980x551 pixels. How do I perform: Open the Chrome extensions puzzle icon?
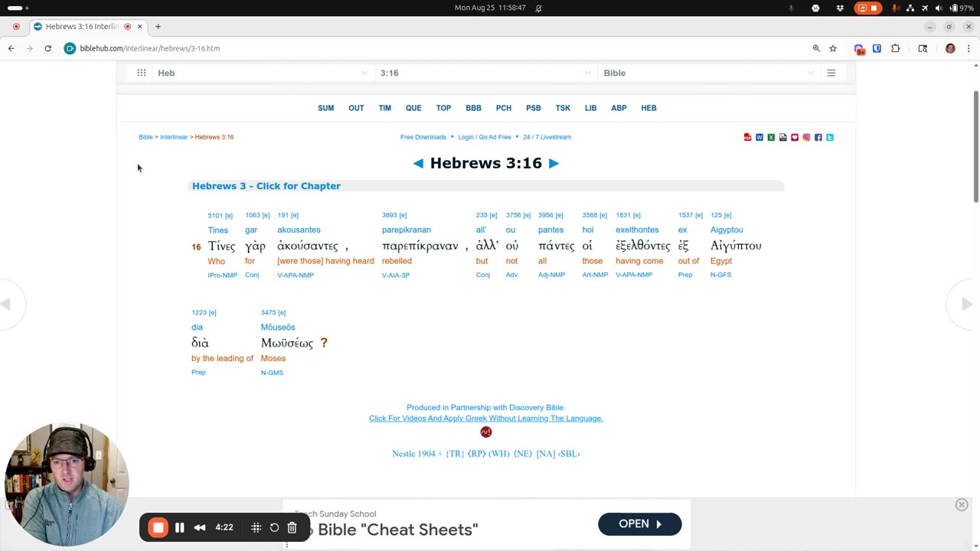point(895,48)
